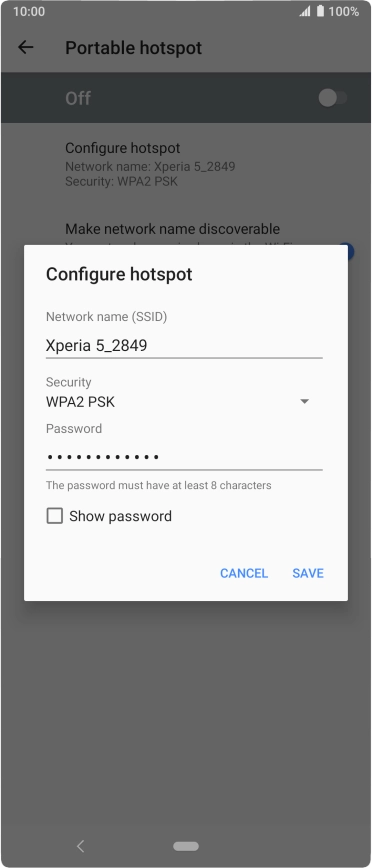Tap the Make network name discoverable entry
This screenshot has width=372, height=868.
(172, 229)
